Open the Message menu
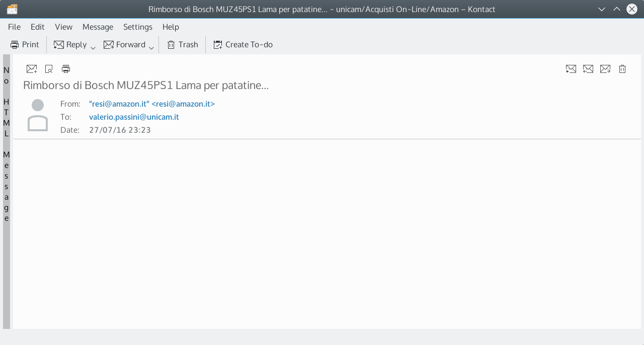 98,27
